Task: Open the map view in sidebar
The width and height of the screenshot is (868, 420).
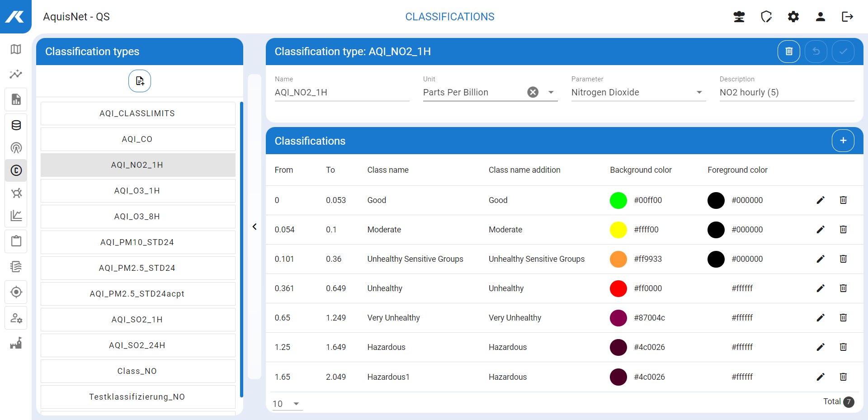Action: pos(16,49)
